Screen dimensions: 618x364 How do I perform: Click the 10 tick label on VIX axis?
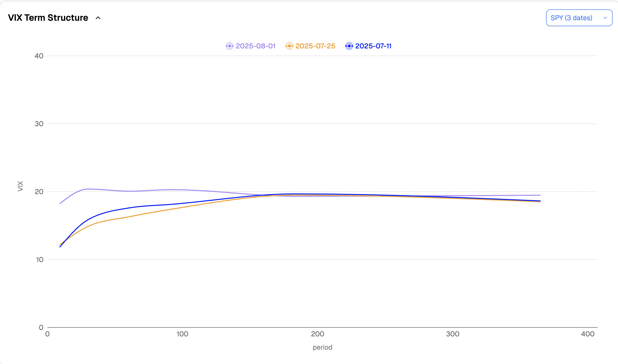click(x=40, y=260)
